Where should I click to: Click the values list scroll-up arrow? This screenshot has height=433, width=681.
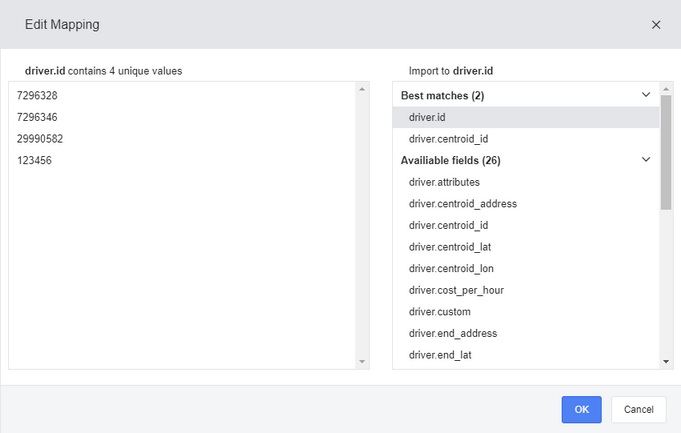tap(362, 89)
